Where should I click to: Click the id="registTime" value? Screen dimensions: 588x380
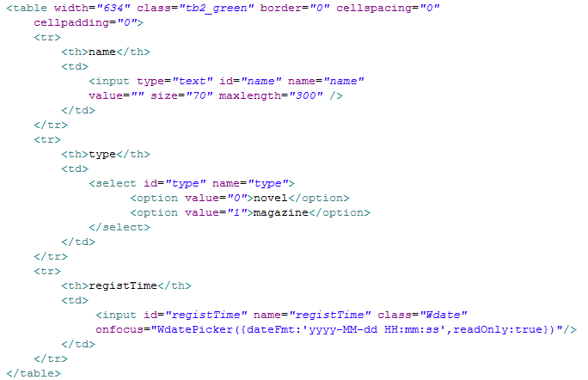coord(206,316)
